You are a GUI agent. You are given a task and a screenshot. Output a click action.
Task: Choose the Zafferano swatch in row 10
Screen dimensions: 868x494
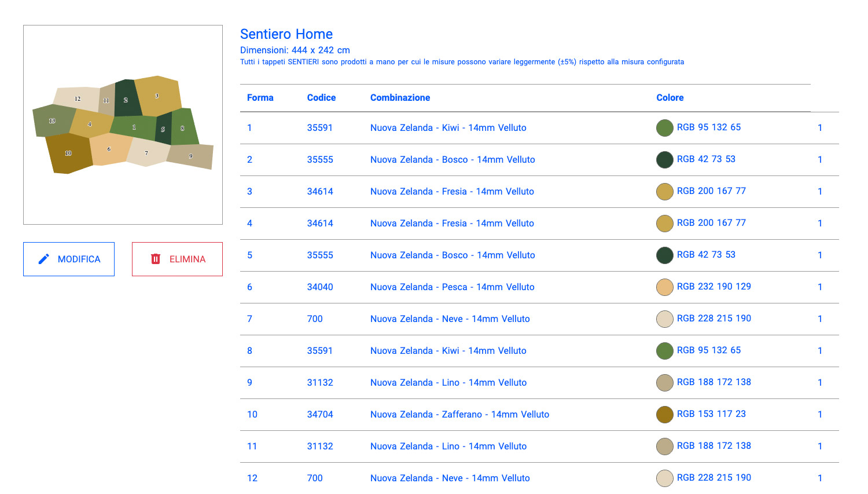[664, 415]
